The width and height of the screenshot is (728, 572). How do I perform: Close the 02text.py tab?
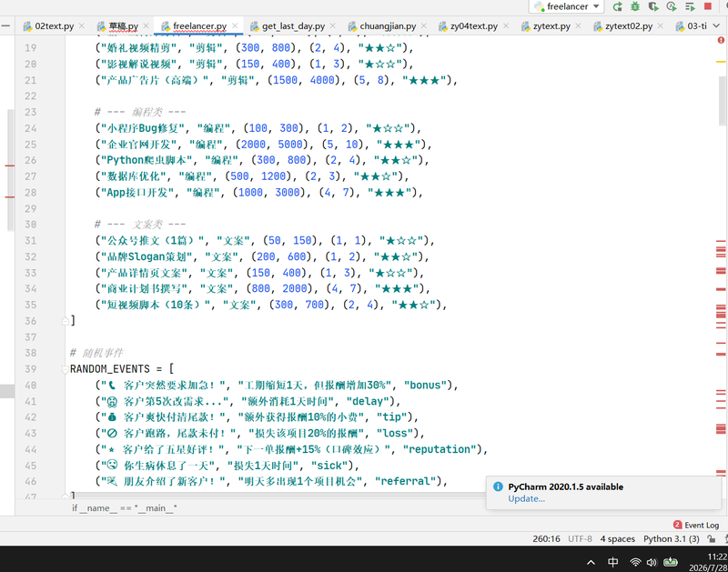click(x=82, y=26)
